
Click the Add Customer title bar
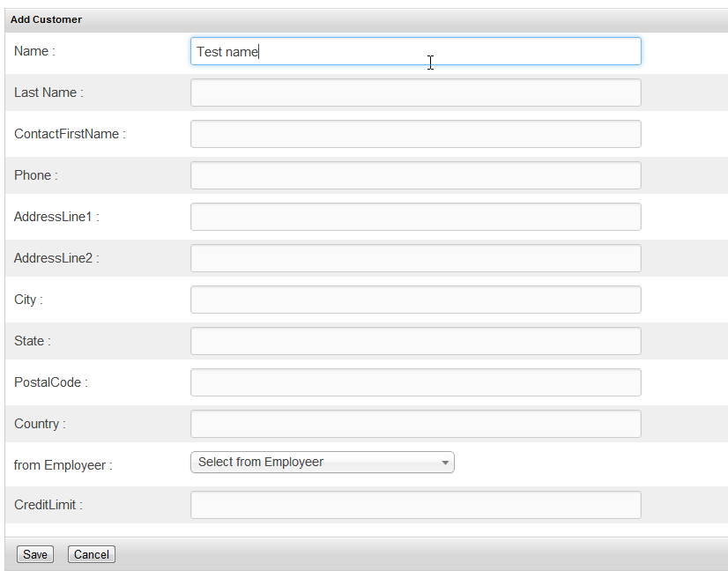[x=367, y=19]
